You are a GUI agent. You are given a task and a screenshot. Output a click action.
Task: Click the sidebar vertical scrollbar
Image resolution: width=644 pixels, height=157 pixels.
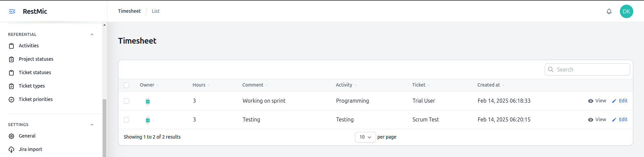click(104, 127)
